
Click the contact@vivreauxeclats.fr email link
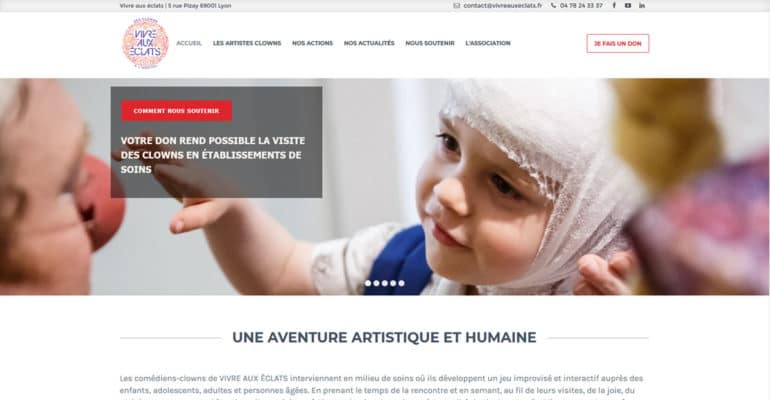coord(503,6)
